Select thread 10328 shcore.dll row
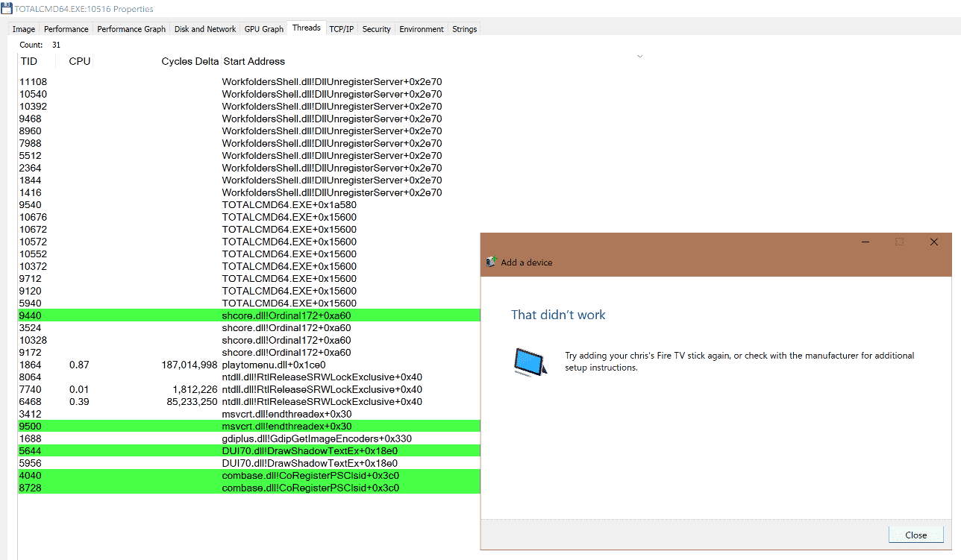The image size is (961, 560). coord(248,340)
